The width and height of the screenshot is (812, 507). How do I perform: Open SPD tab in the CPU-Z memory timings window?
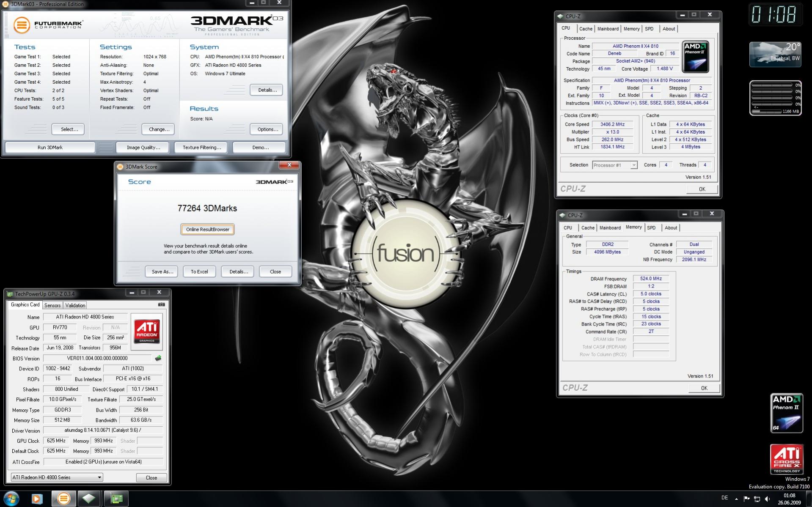pos(651,228)
